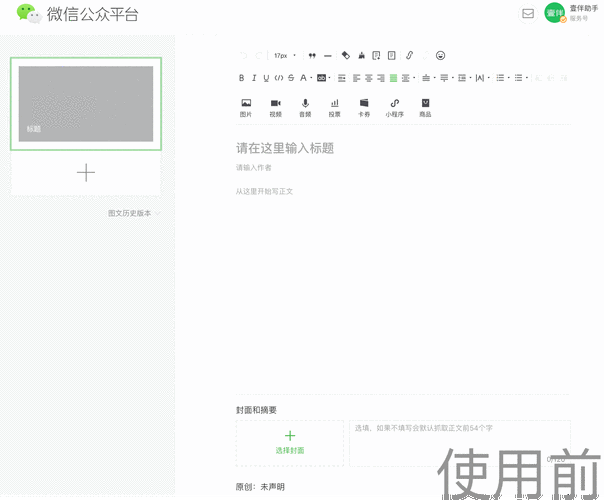The image size is (604, 500).
Task: Align text to the right
Action: [x=381, y=78]
